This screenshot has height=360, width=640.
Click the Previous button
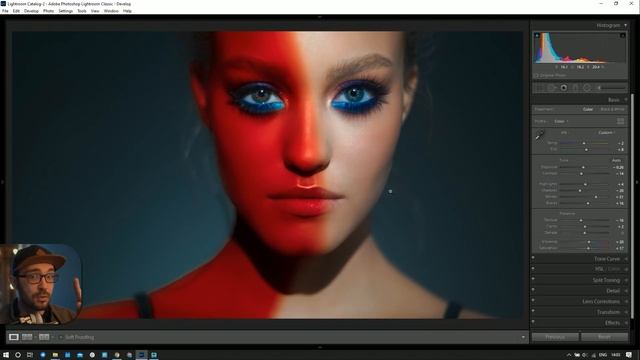point(555,337)
